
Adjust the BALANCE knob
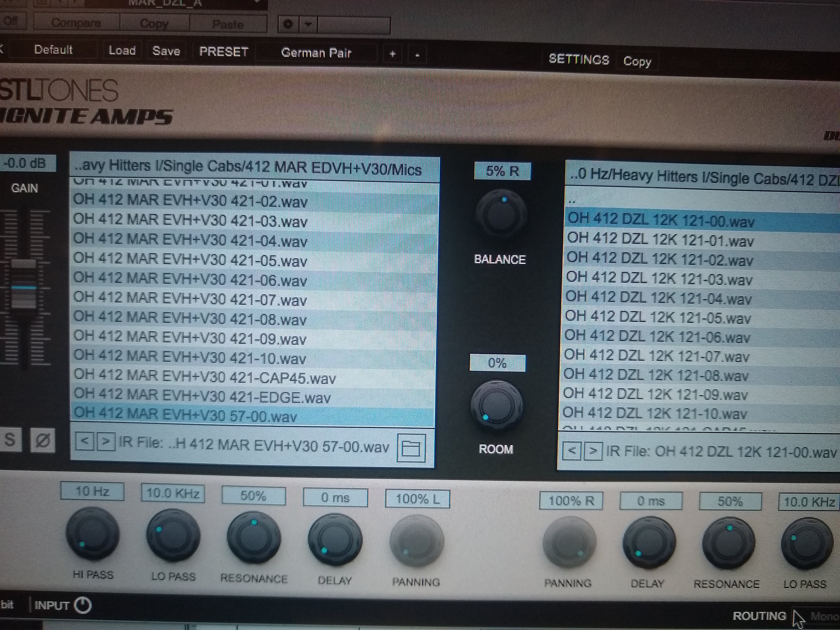click(x=501, y=213)
